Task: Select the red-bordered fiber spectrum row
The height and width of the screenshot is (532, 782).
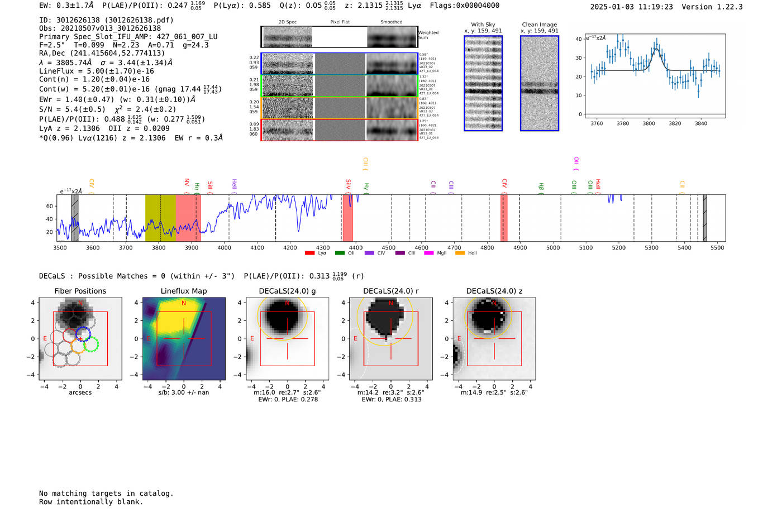Action: tap(339, 130)
